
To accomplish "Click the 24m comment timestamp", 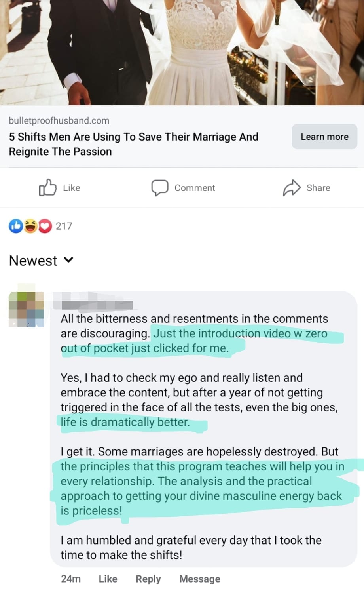I will click(x=71, y=579).
